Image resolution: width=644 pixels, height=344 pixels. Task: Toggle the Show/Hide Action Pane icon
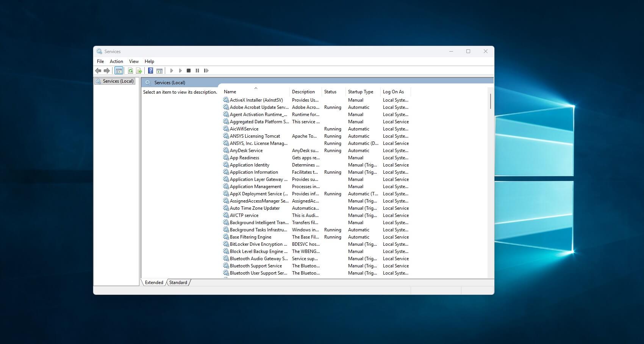159,71
